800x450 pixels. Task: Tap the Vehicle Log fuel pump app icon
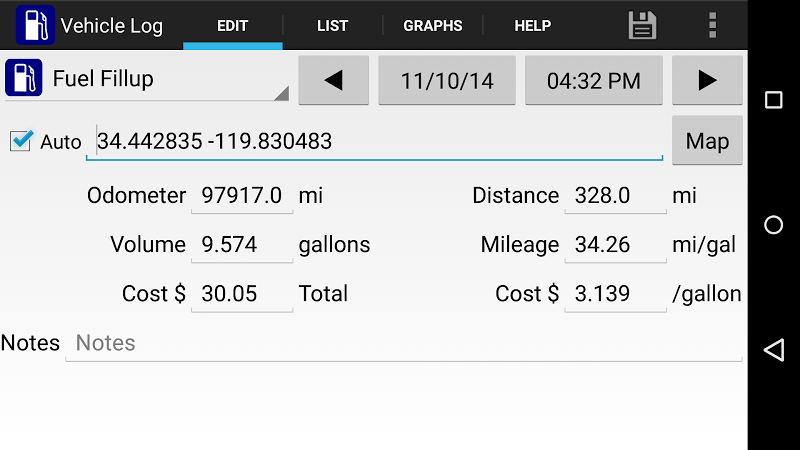click(35, 25)
